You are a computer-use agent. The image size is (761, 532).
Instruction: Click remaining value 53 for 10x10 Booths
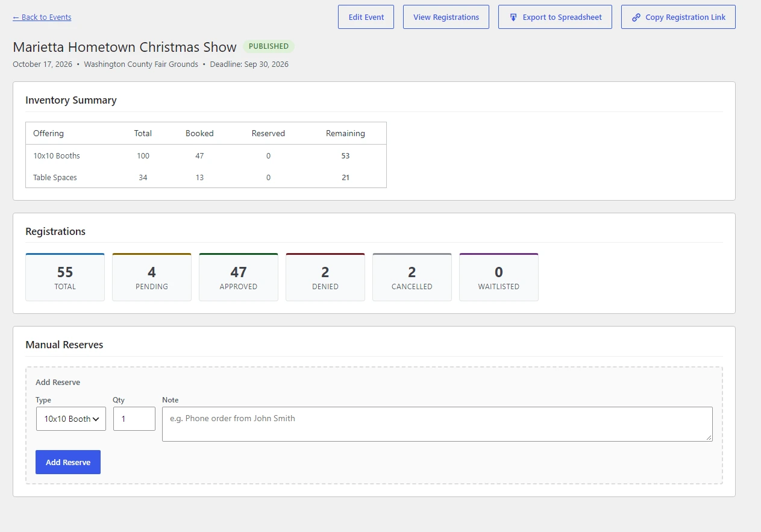coord(345,155)
